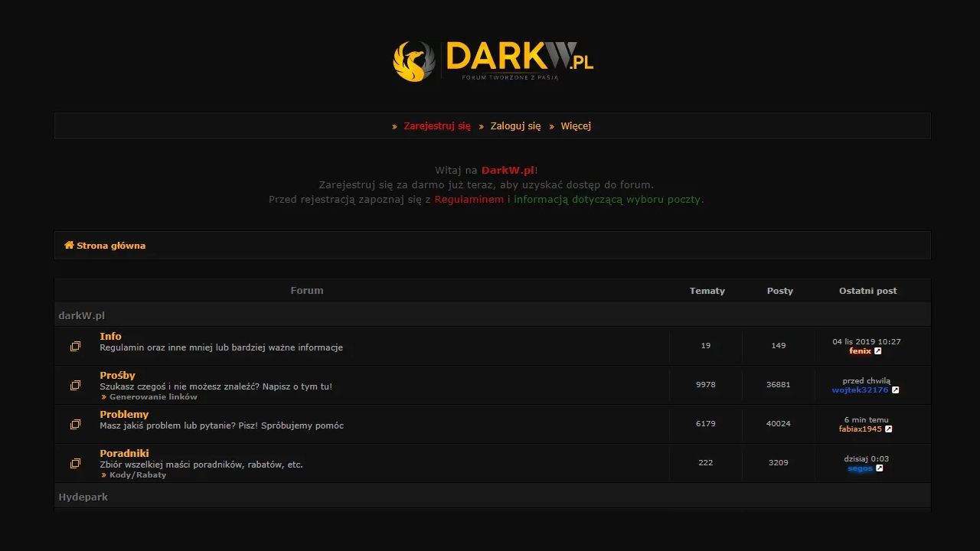Click the Tematy column header
Screen dimensions: 980x551
[707, 291]
